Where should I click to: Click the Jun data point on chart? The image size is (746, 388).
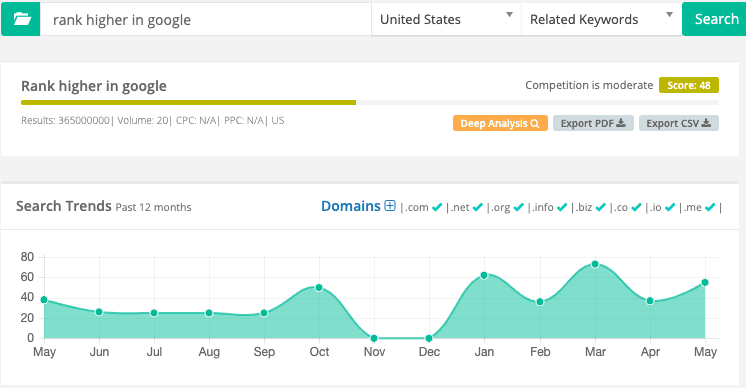coord(99,312)
